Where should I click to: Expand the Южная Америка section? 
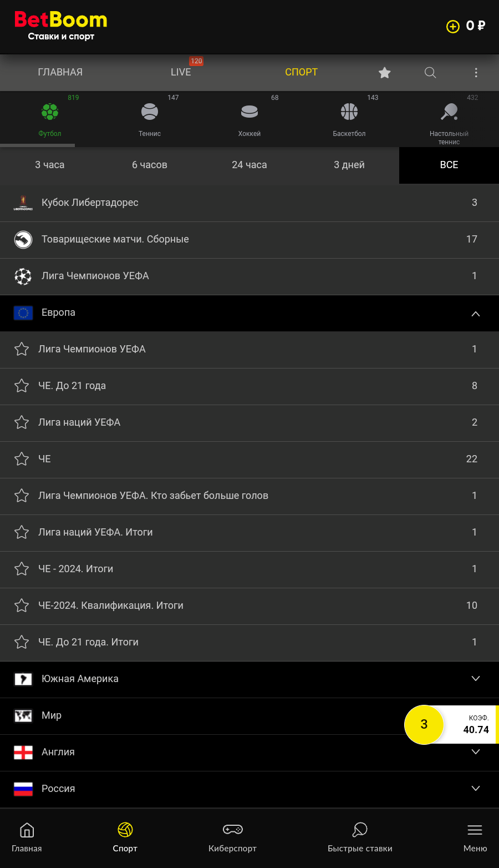pyautogui.click(x=475, y=679)
